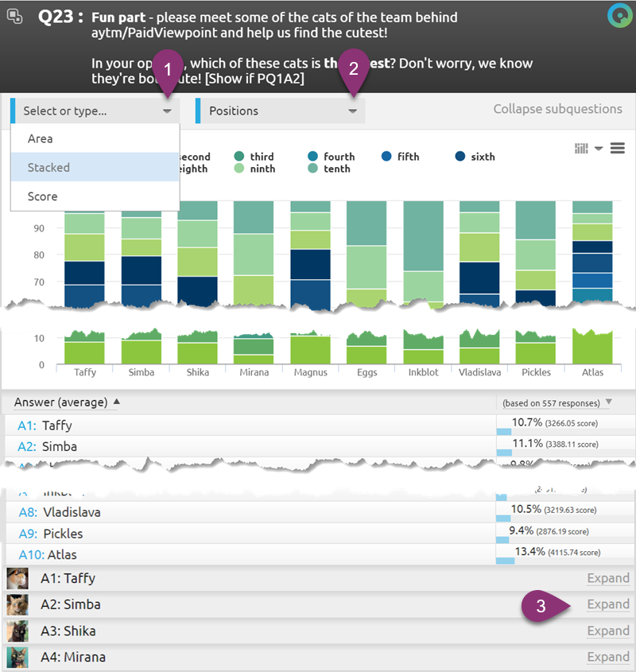
Task: Click the 10.7% value for Taffy
Action: click(x=527, y=422)
